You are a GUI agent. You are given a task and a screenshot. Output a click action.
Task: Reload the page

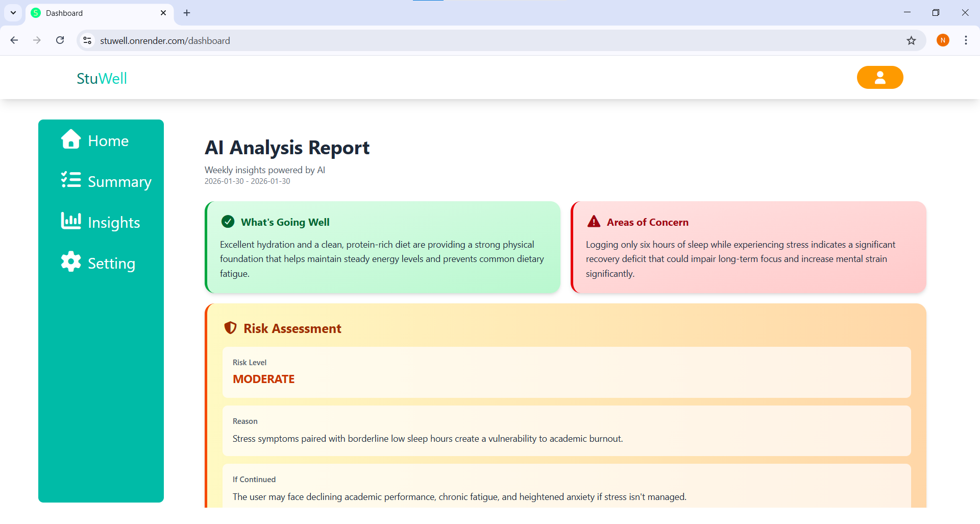(60, 40)
